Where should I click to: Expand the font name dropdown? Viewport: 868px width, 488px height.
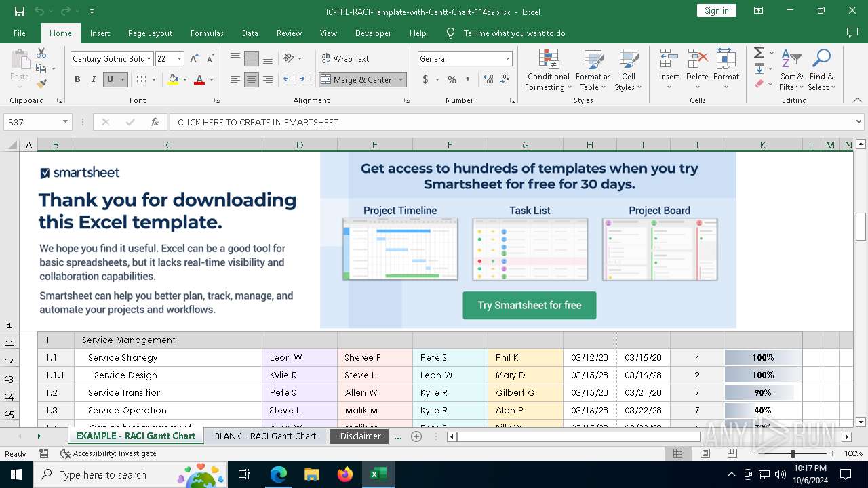pyautogui.click(x=149, y=59)
